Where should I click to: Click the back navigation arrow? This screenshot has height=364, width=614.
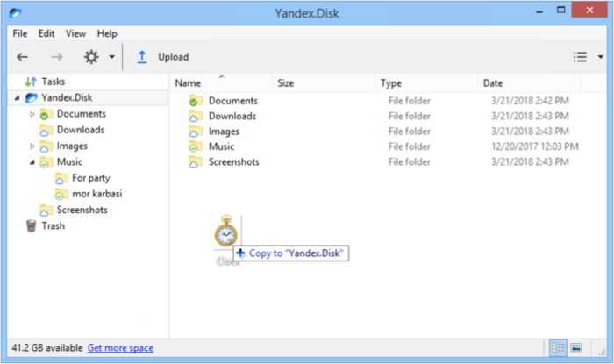click(x=24, y=57)
